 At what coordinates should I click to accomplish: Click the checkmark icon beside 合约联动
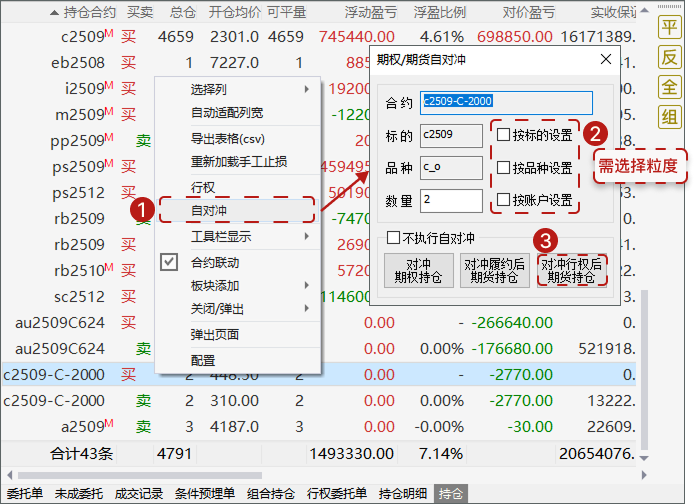(170, 262)
